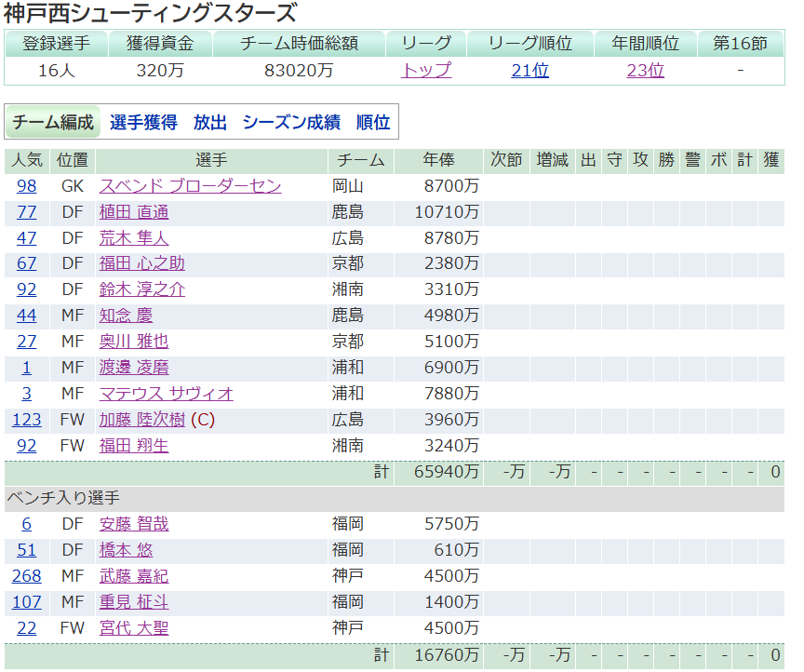Click popularity number 22
Image resolution: width=804 pixels, height=672 pixels.
coord(27,628)
